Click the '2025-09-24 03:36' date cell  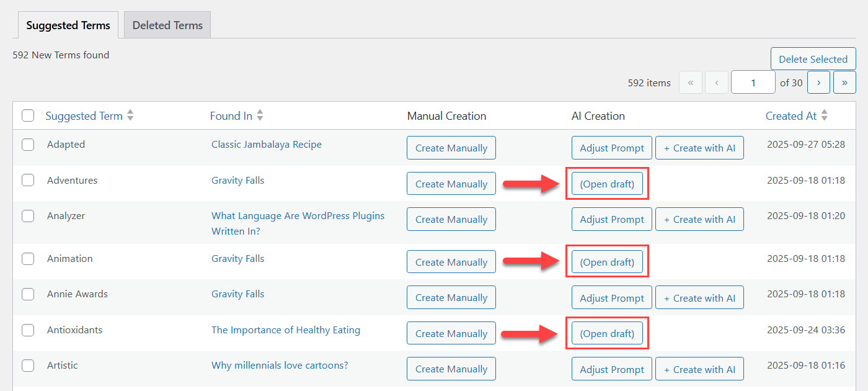click(x=806, y=330)
